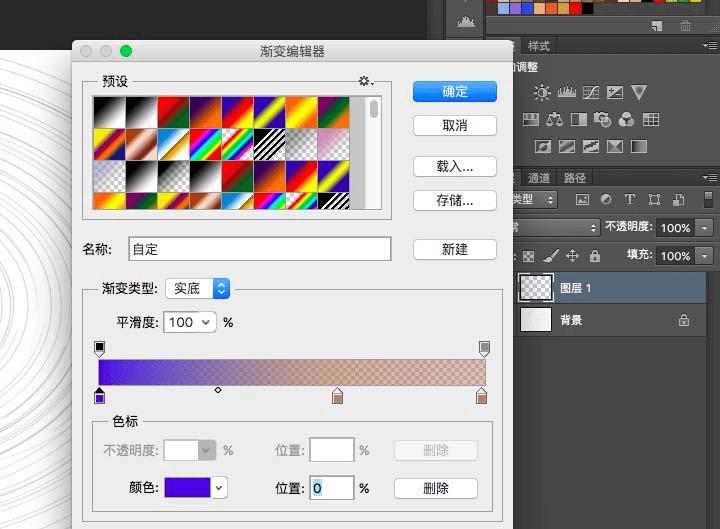Click the Brightness/Contrast sun adjustment icon
The height and width of the screenshot is (529, 720).
click(542, 93)
